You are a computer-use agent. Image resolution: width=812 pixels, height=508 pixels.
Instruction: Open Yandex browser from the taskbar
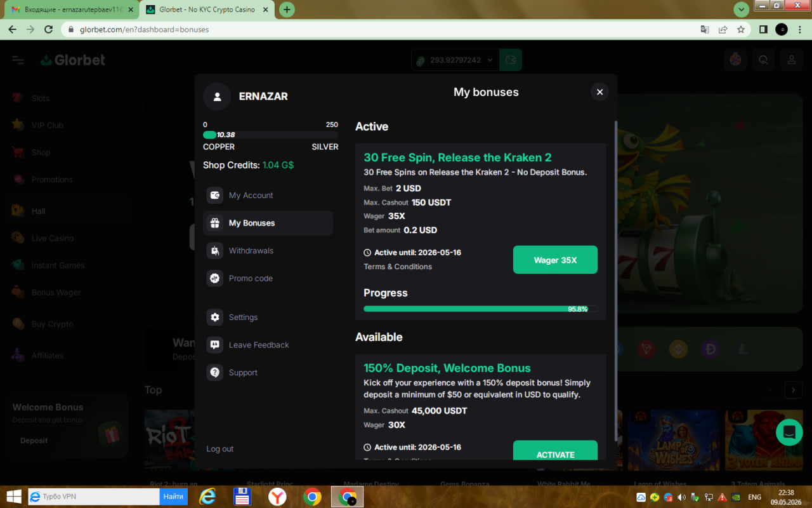coord(277,497)
